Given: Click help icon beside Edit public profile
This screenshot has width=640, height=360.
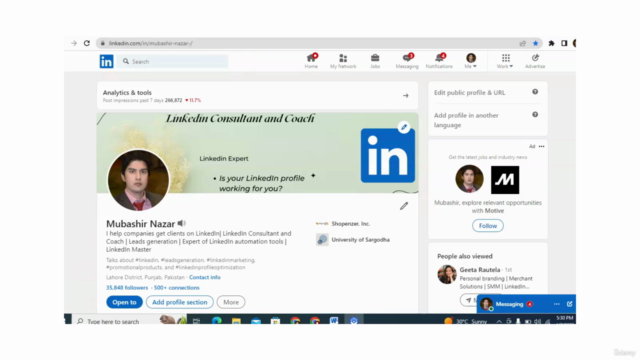Looking at the screenshot, I should 535,92.
